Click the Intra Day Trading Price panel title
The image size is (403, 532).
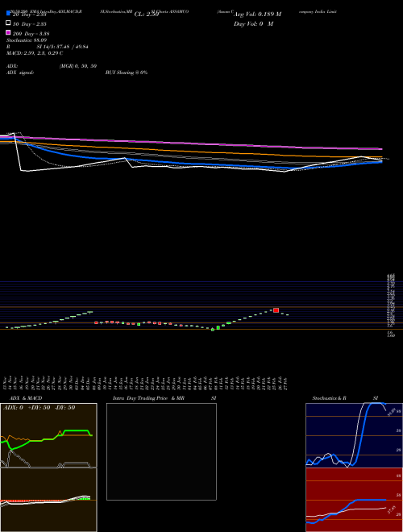(x=148, y=398)
